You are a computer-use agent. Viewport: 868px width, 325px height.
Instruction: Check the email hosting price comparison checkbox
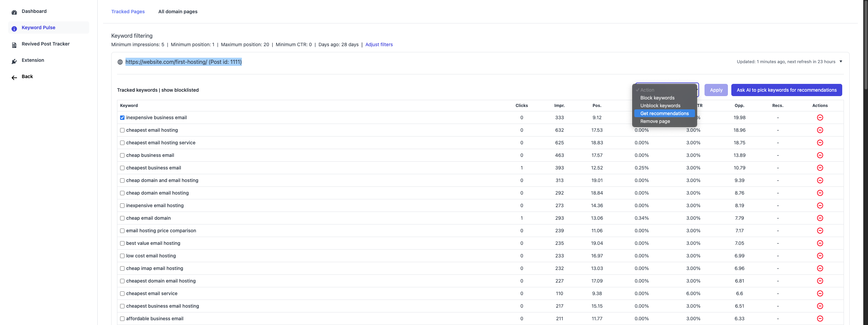click(122, 231)
